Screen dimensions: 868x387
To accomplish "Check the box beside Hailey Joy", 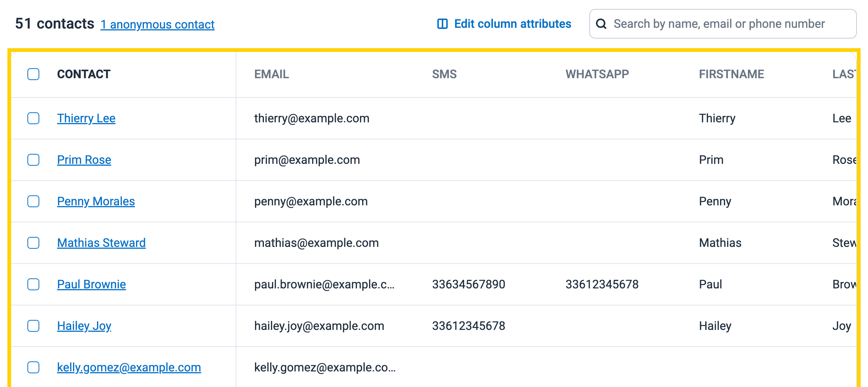I will click(x=33, y=327).
